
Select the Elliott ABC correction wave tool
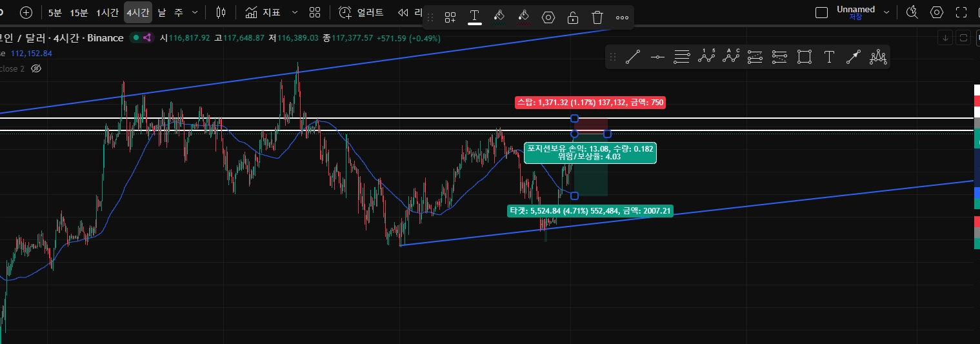(x=731, y=57)
